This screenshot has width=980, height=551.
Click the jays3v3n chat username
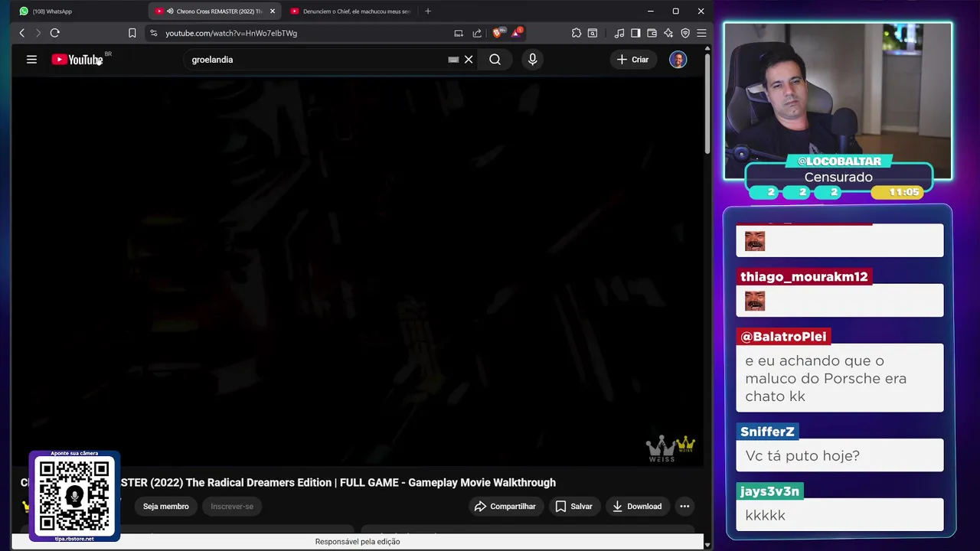769,491
